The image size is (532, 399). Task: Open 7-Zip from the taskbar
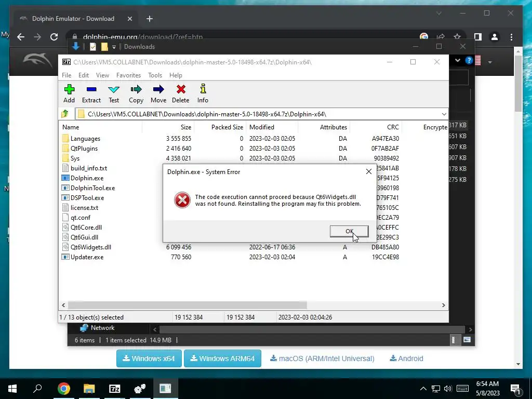114,389
